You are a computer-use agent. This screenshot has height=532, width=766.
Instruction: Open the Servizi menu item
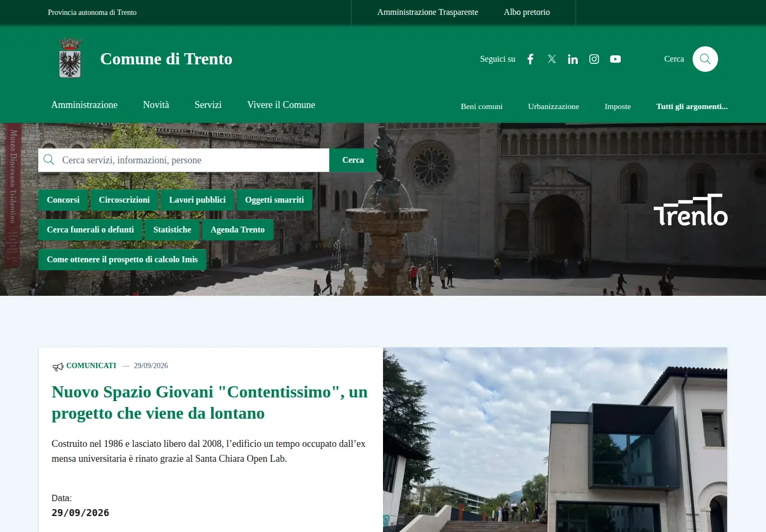208,105
